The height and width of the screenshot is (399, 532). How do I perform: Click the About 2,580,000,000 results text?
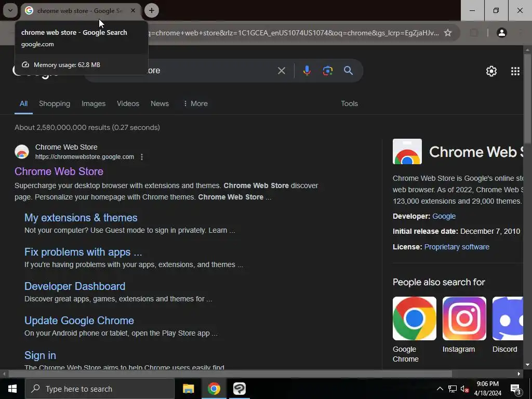click(87, 128)
